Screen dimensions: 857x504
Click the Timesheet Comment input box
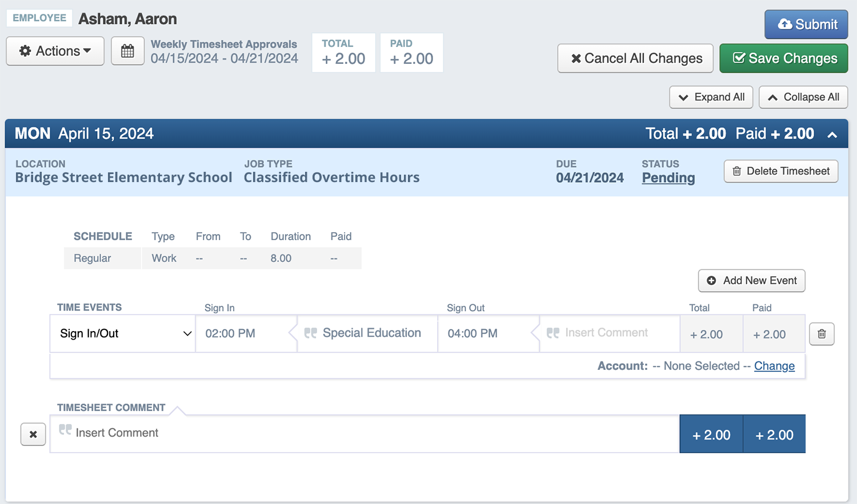click(286, 433)
